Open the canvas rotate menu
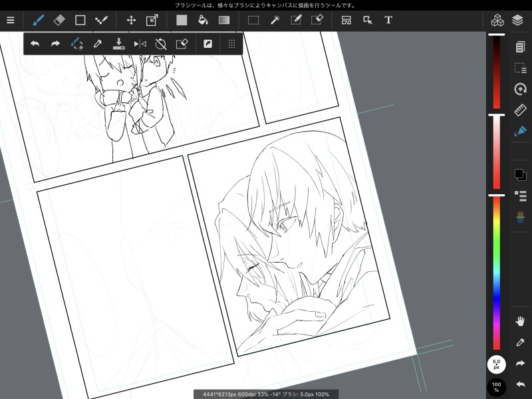This screenshot has height=399, width=532. point(520,89)
